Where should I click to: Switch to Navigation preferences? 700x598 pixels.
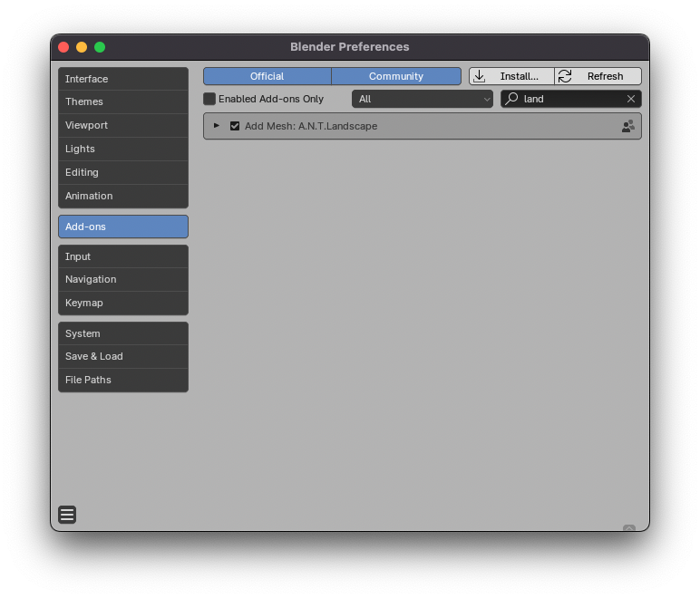[123, 280]
